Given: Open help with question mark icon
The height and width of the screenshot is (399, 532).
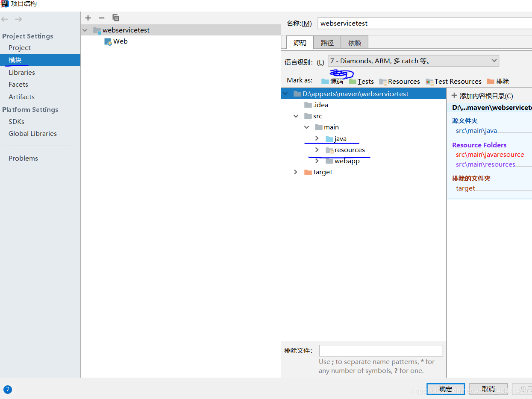Looking at the screenshot, I should (8, 390).
